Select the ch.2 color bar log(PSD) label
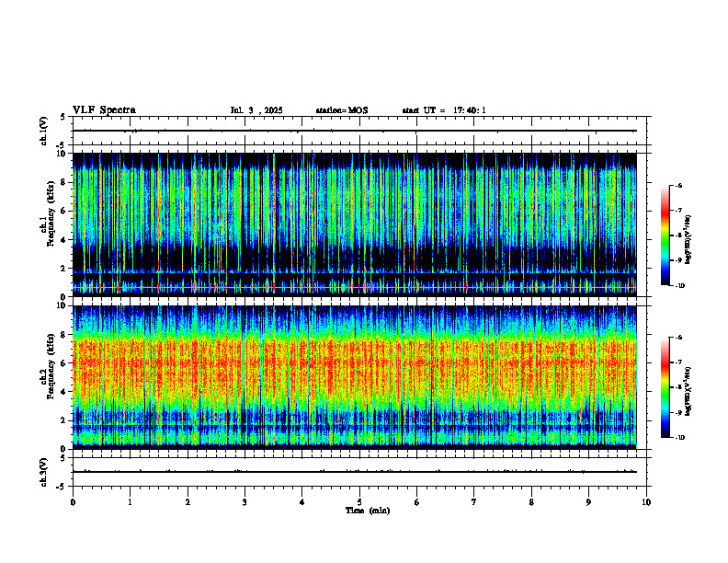728x563 pixels. [688, 392]
